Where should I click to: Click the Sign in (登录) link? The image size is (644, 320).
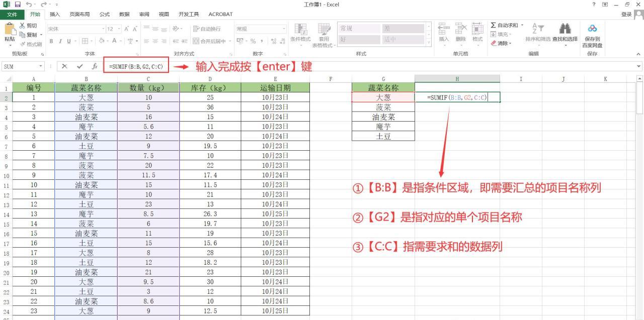pos(626,14)
